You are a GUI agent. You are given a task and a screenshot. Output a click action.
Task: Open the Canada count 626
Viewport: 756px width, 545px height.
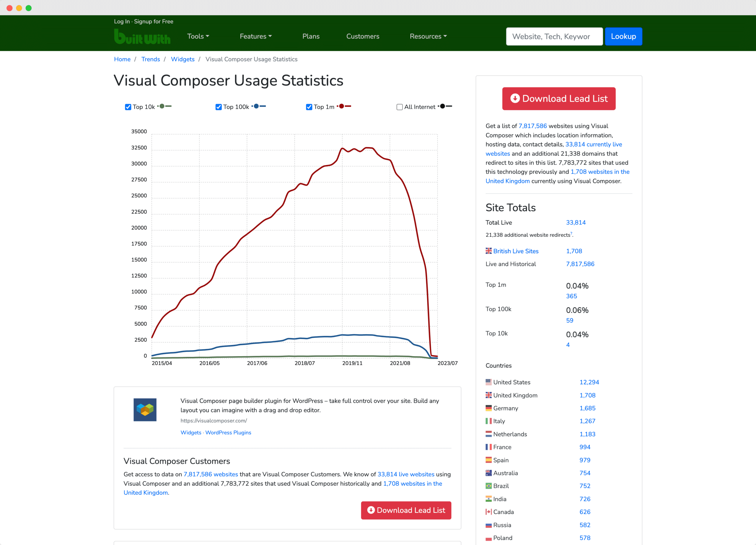pyautogui.click(x=585, y=512)
